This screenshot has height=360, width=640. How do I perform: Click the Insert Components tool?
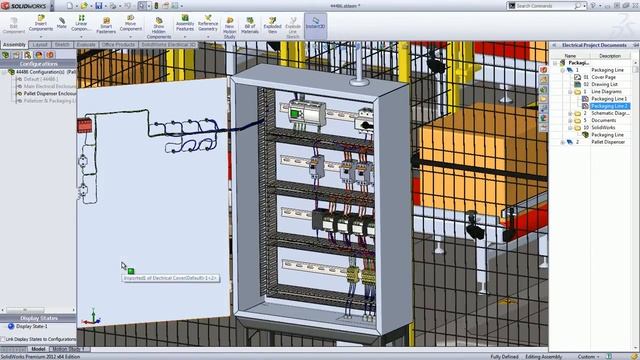(x=41, y=23)
